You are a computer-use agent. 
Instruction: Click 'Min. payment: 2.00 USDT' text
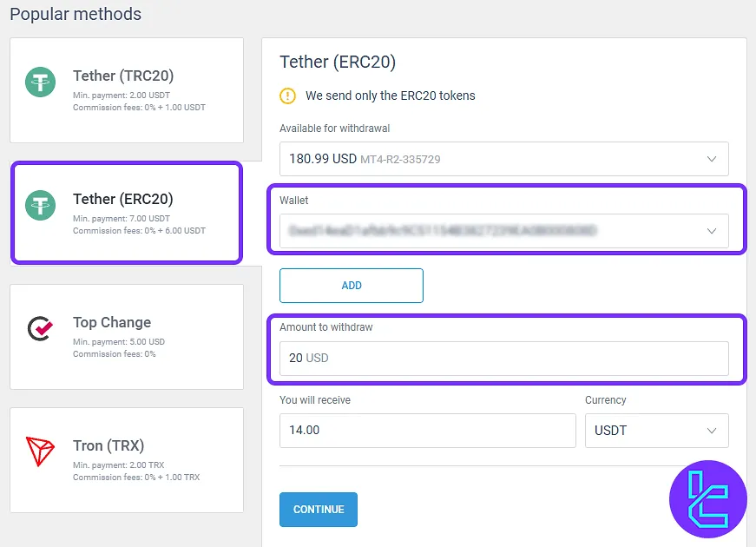[122, 95]
